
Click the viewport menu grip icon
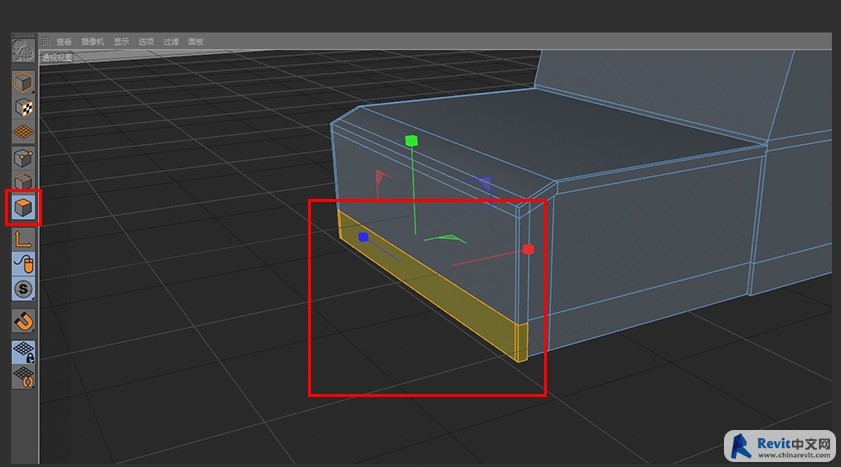tap(46, 41)
